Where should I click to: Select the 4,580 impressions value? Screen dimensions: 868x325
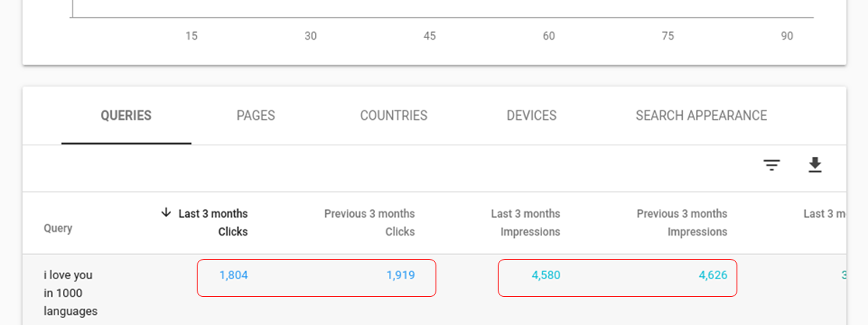546,275
